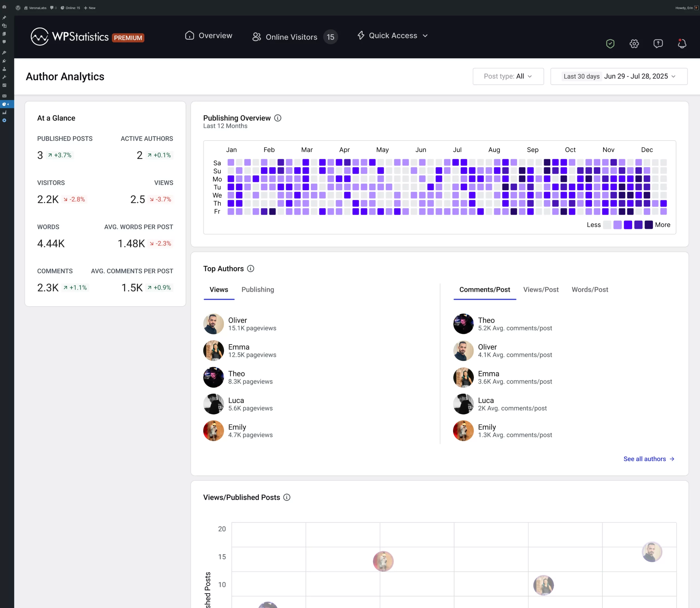Click Luca's avatar in the Views list
The width and height of the screenshot is (700, 608).
pyautogui.click(x=214, y=404)
